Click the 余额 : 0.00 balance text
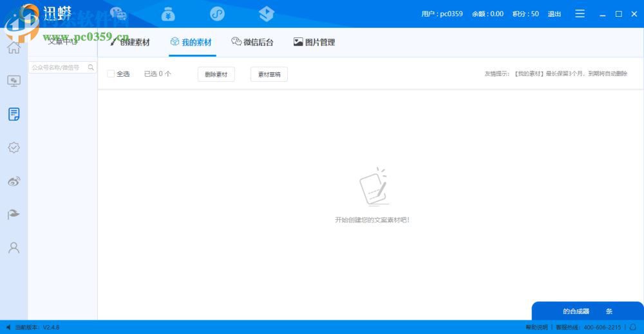 [x=488, y=14]
